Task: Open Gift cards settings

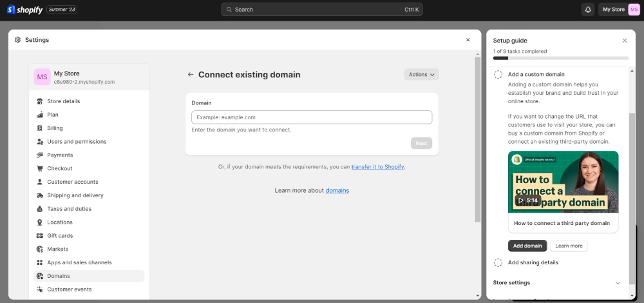Action: pyautogui.click(x=89, y=235)
